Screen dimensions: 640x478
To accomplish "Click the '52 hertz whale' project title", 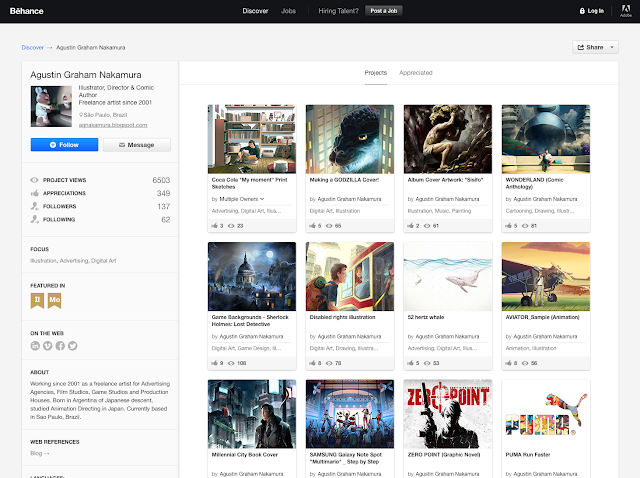I will click(426, 317).
